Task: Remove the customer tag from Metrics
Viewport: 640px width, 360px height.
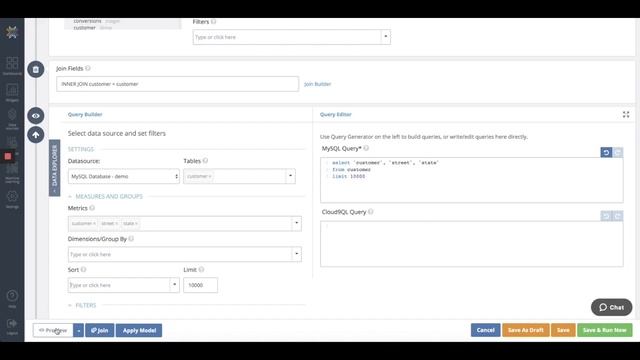Action: [x=94, y=224]
